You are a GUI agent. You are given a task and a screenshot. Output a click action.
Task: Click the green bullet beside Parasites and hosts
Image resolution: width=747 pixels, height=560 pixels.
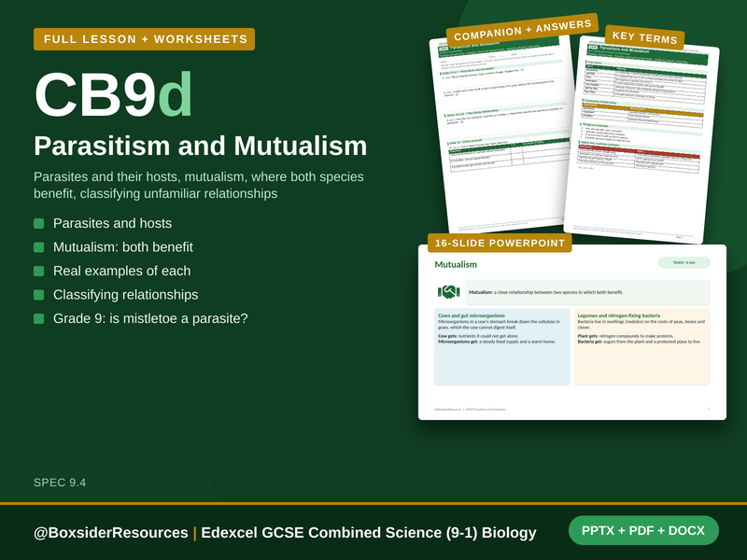coord(39,223)
